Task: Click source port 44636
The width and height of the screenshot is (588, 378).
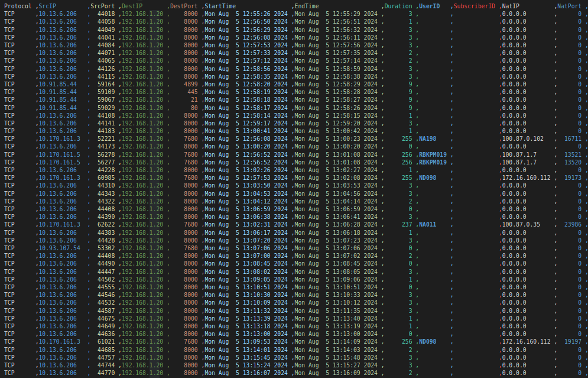Action: pos(106,334)
